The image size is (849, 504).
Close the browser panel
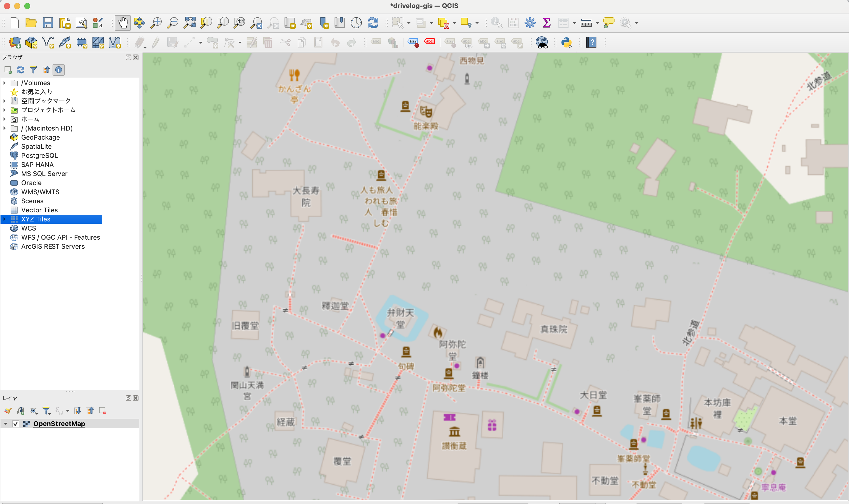click(x=136, y=57)
